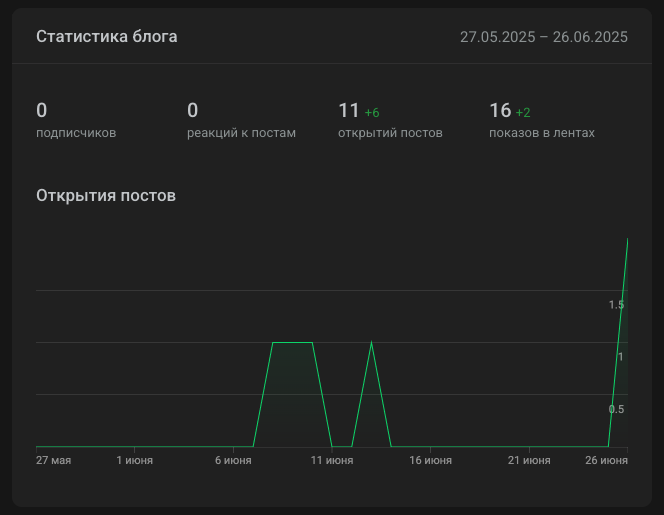Viewport: 664px width, 515px height.
Task: Click the "27 мая" axis date label
Action: click(53, 460)
